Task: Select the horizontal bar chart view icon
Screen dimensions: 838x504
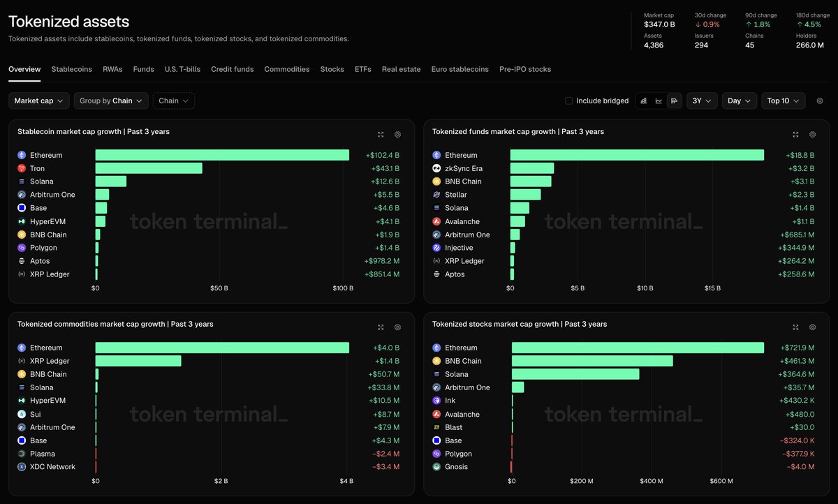Action: tap(674, 101)
